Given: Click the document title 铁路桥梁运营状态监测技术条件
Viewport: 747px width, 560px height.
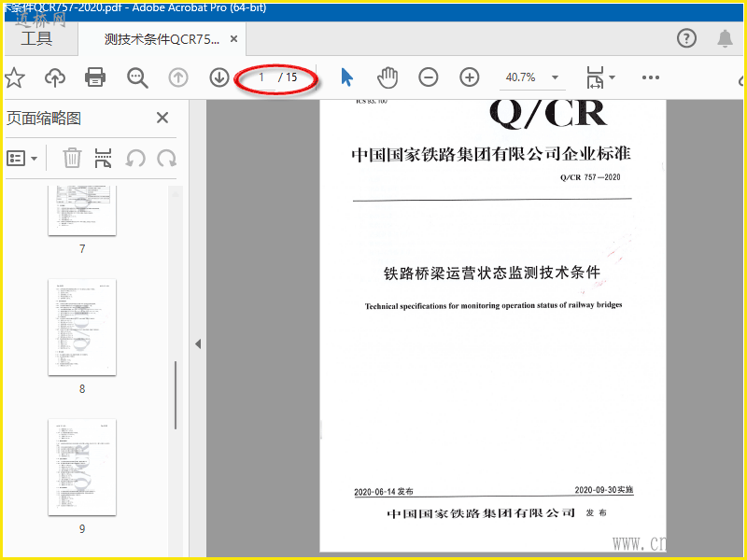Looking at the screenshot, I should pyautogui.click(x=492, y=273).
